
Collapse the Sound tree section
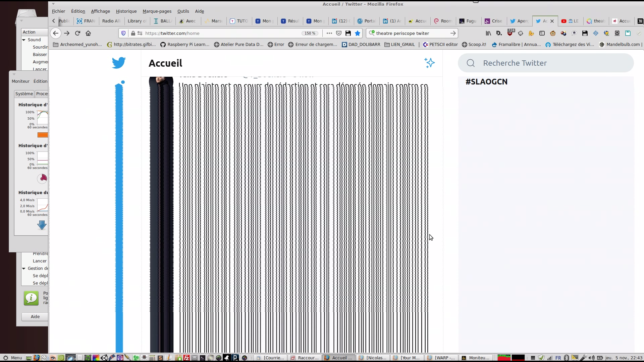tap(24, 40)
